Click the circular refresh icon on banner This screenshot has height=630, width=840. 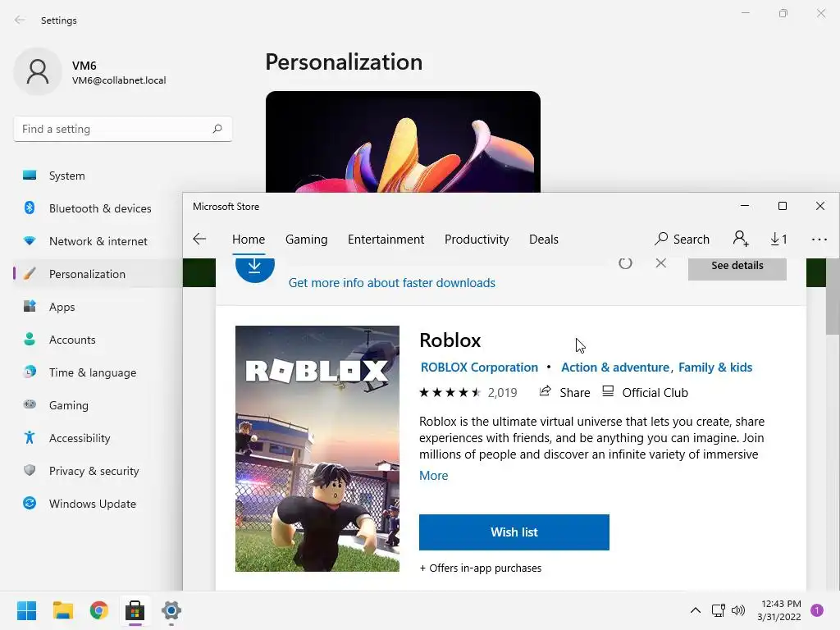625,263
